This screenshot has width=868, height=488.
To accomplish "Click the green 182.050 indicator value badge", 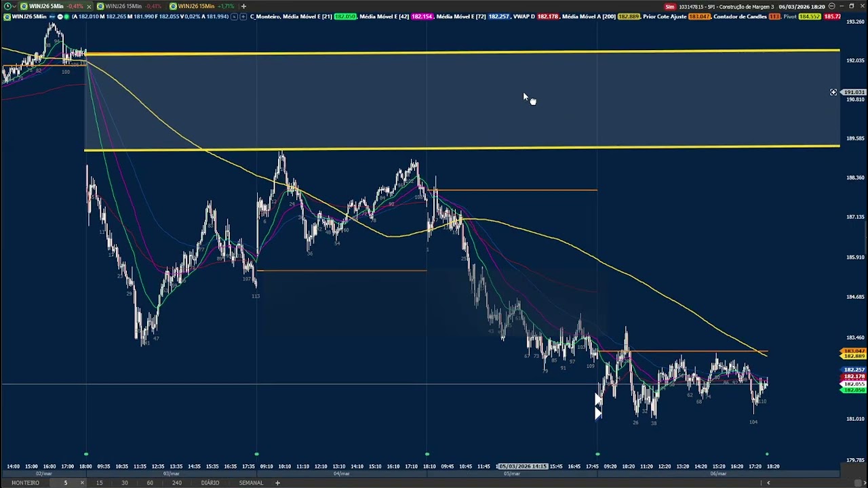I will [x=345, y=16].
